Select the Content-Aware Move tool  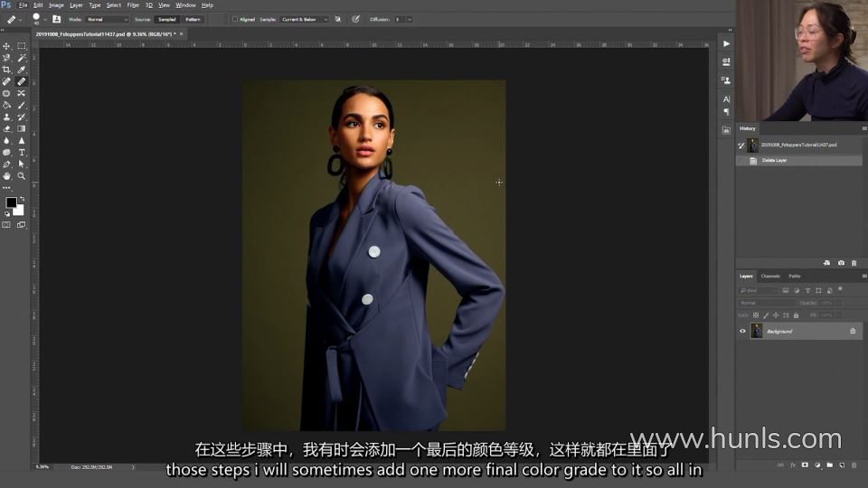[21, 93]
